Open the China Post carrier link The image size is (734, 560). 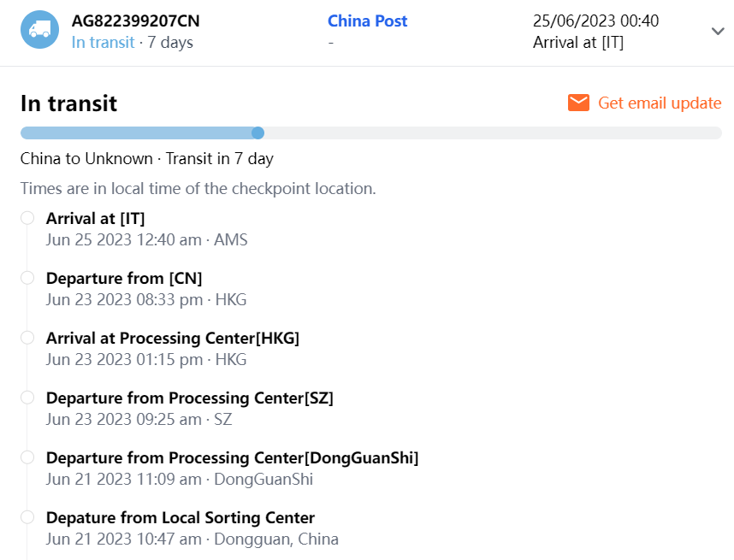367,21
